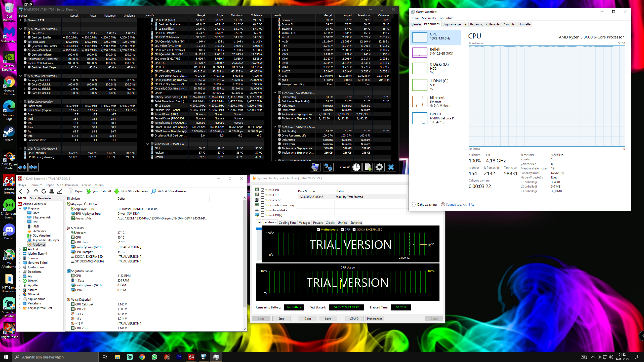The width and height of the screenshot is (644, 362).
Task: Click CPUID button
Action: point(354,319)
